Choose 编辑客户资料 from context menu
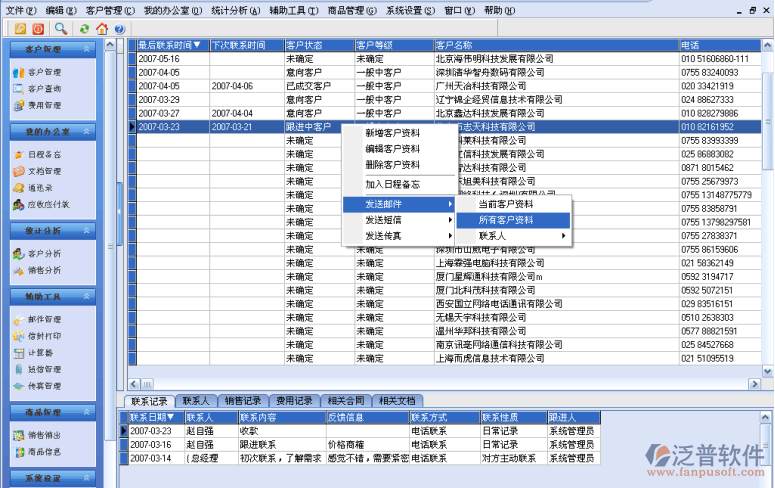775x488 pixels. pyautogui.click(x=398, y=149)
